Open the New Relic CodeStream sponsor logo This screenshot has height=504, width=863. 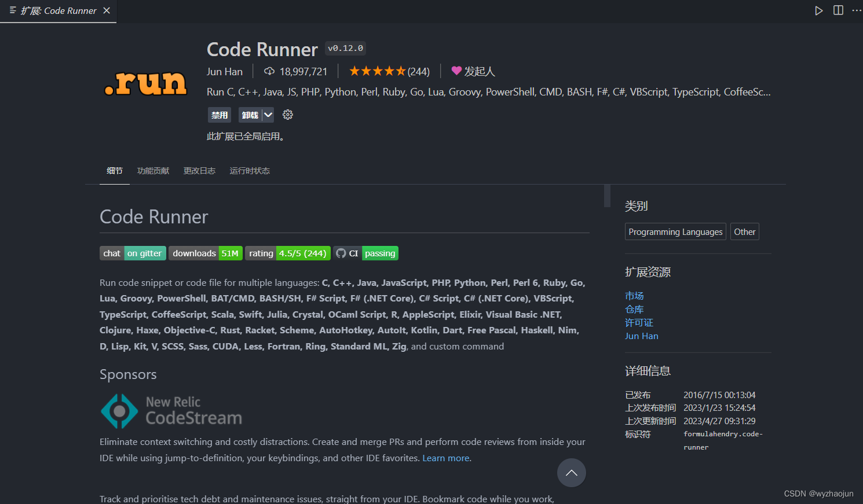pyautogui.click(x=171, y=411)
